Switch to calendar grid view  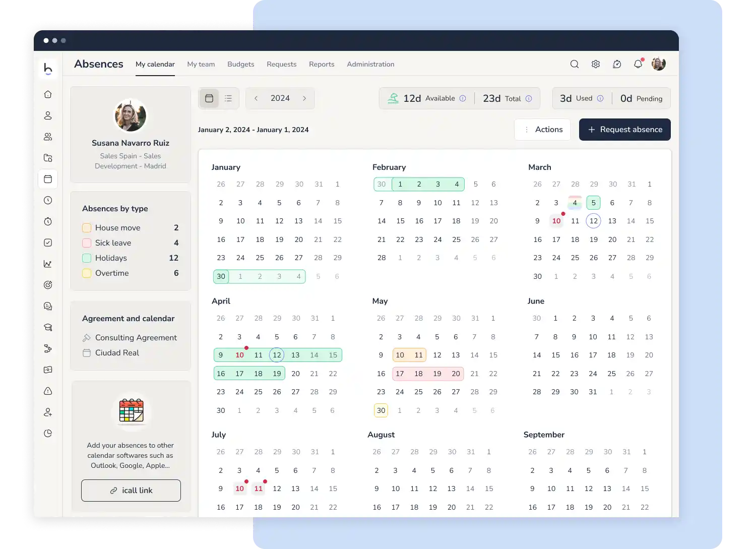209,98
